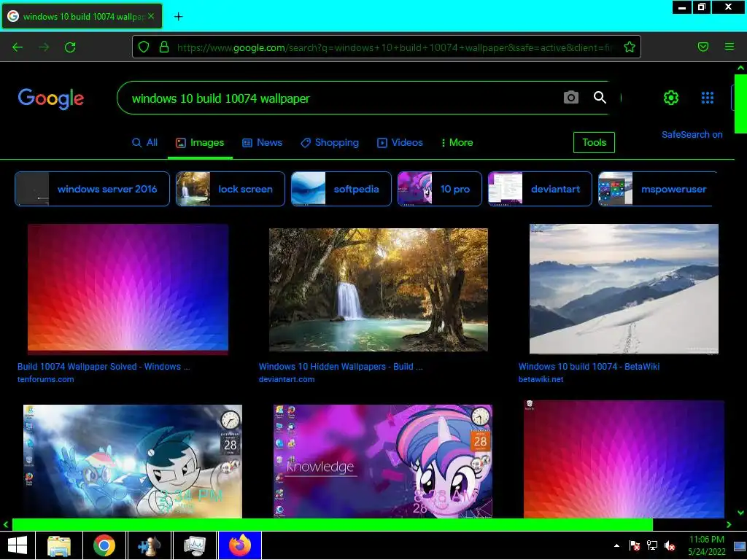Open the Google apps grid

(708, 98)
